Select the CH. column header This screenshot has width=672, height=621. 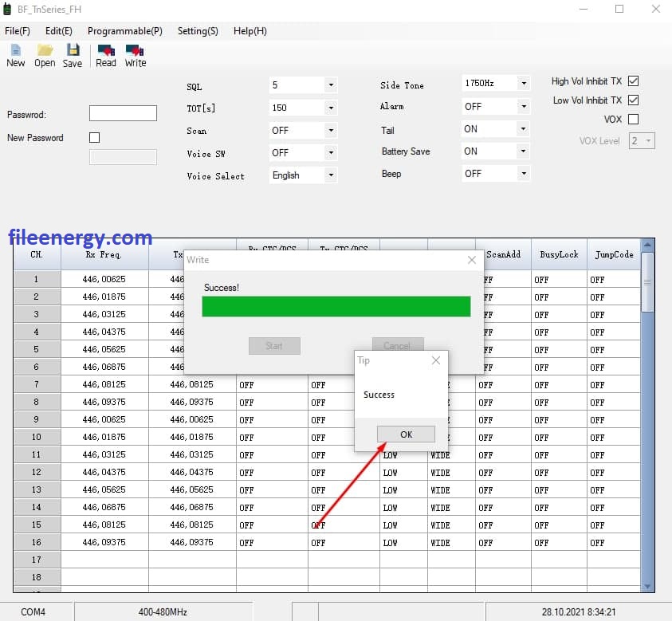click(x=37, y=254)
